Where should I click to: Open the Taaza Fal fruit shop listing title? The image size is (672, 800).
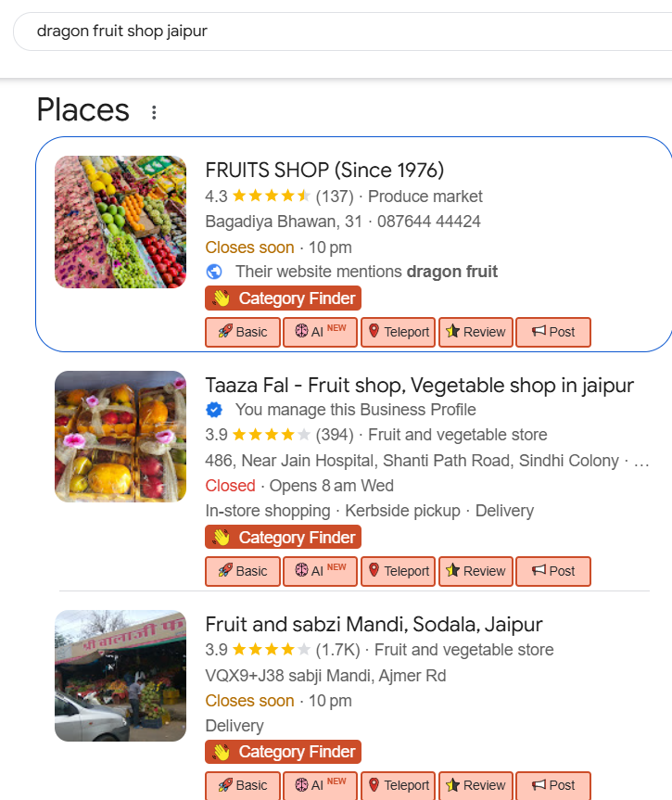coord(419,386)
